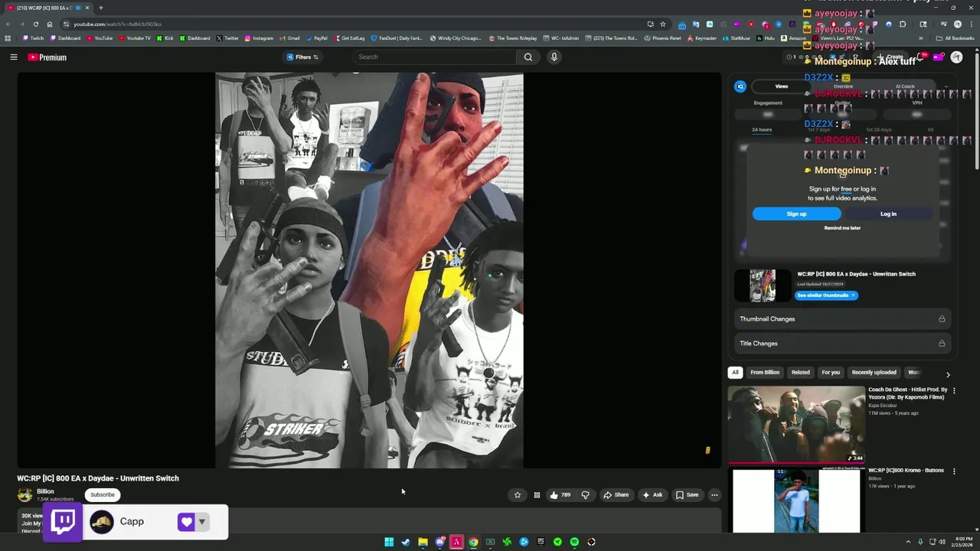
Task: Select the For you chip
Action: pos(831,373)
